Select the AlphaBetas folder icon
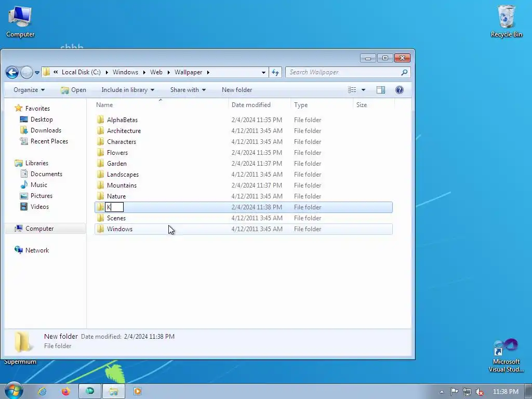The height and width of the screenshot is (399, 532). (x=100, y=120)
